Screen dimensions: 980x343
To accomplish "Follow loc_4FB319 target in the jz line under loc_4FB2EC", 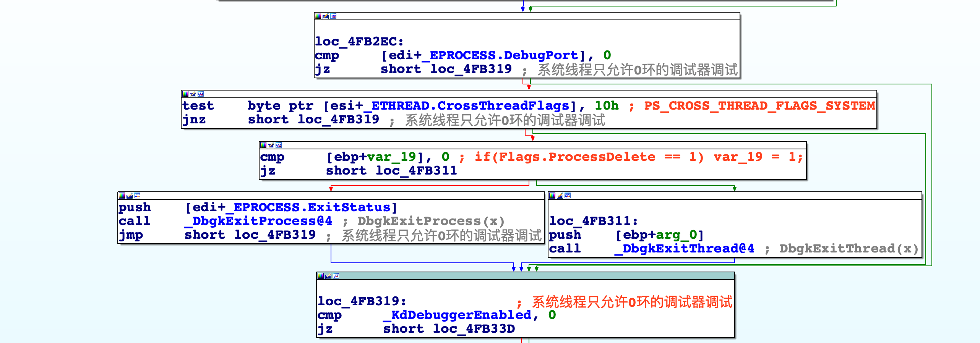I will pyautogui.click(x=471, y=69).
